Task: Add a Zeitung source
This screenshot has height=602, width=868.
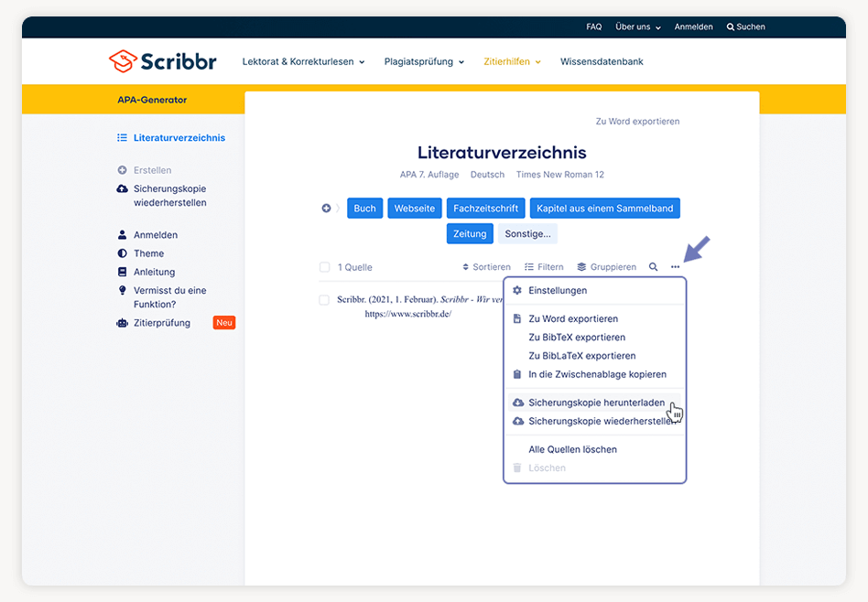Action: 470,233
